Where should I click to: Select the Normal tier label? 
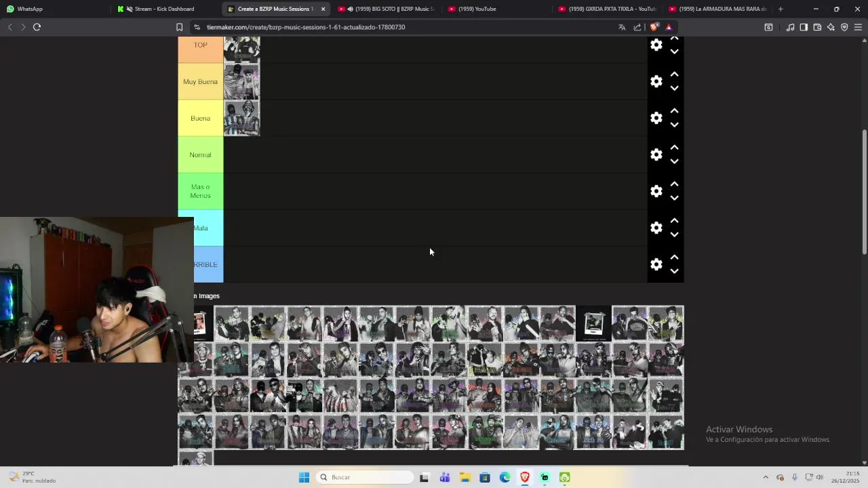200,155
